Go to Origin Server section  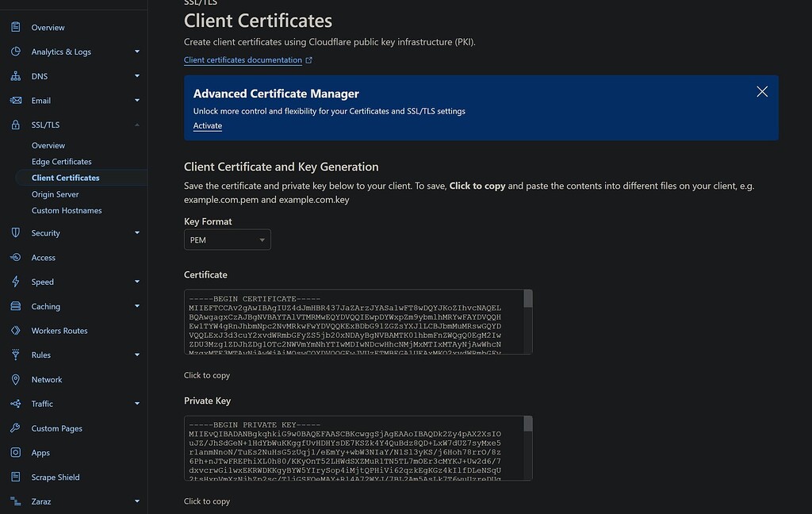56,194
